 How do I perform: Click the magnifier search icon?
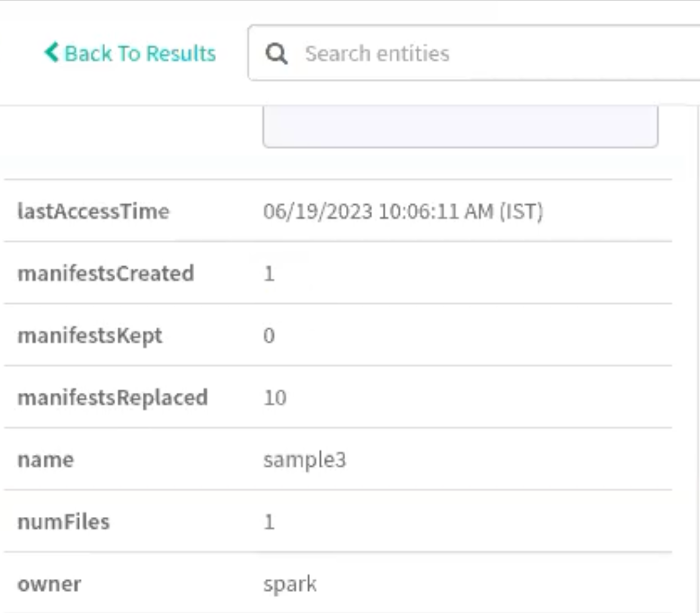tap(277, 54)
